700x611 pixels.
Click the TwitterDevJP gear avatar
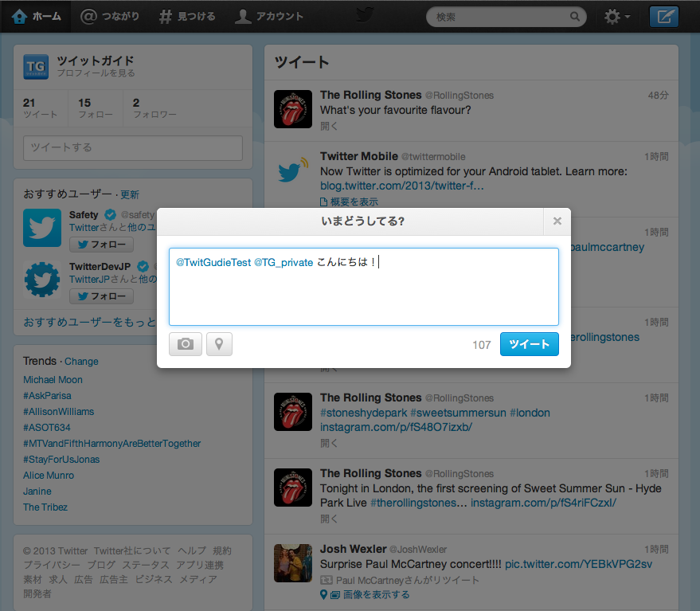pos(42,280)
